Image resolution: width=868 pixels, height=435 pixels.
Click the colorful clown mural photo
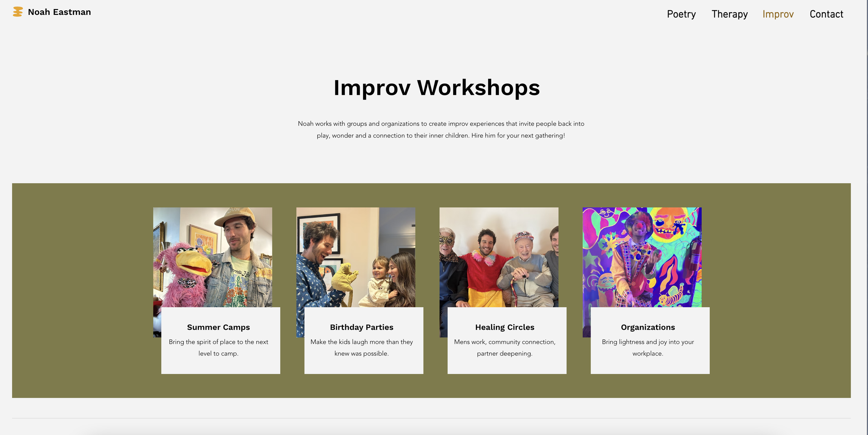[x=642, y=257]
